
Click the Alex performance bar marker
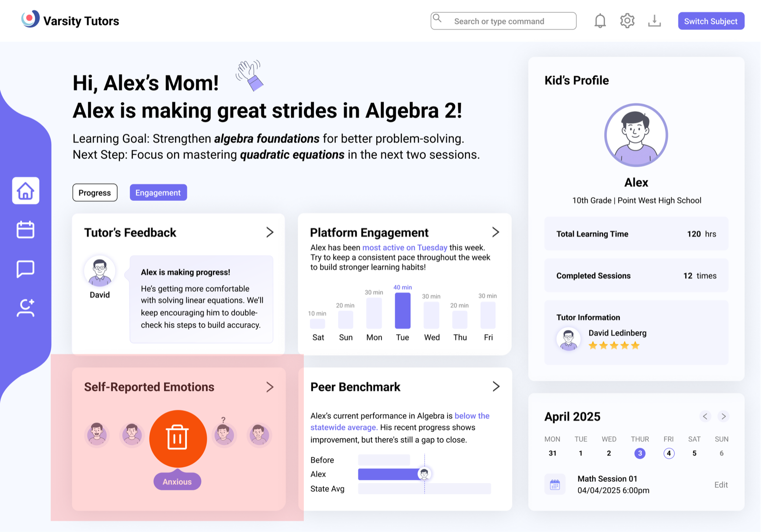[424, 474]
